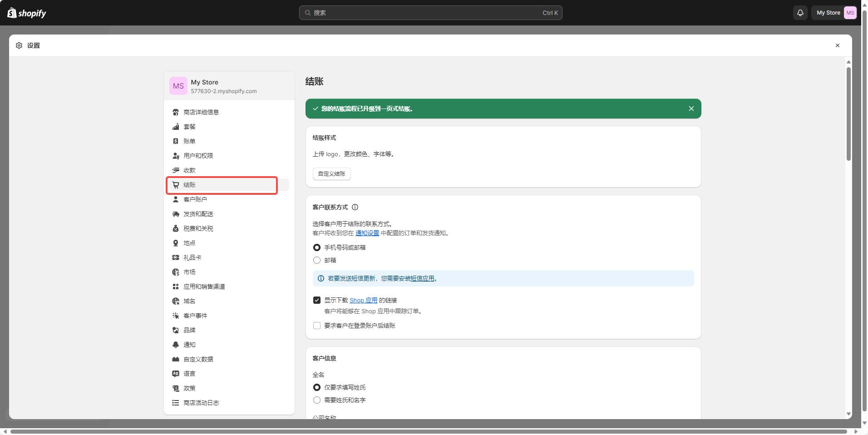This screenshot has height=435, width=868.
Task: Close the 设置 settings panel
Action: coord(838,45)
